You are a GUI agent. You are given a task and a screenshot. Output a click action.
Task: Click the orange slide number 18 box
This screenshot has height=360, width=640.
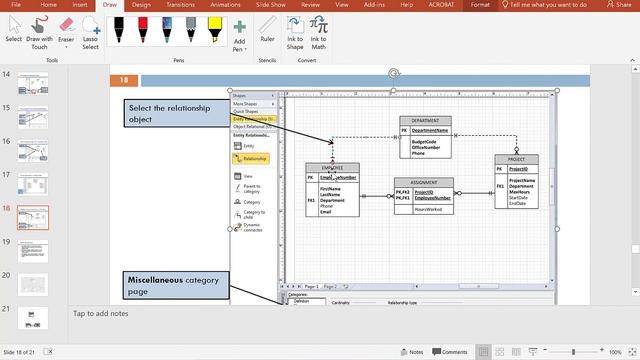click(x=124, y=80)
